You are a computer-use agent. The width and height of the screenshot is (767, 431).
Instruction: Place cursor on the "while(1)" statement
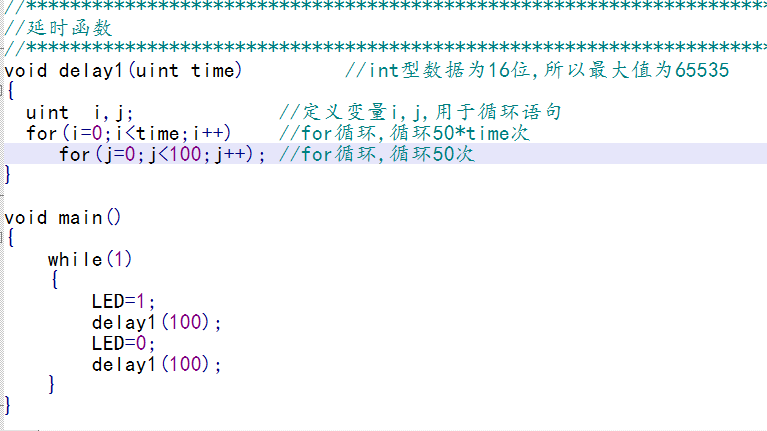[x=89, y=259]
